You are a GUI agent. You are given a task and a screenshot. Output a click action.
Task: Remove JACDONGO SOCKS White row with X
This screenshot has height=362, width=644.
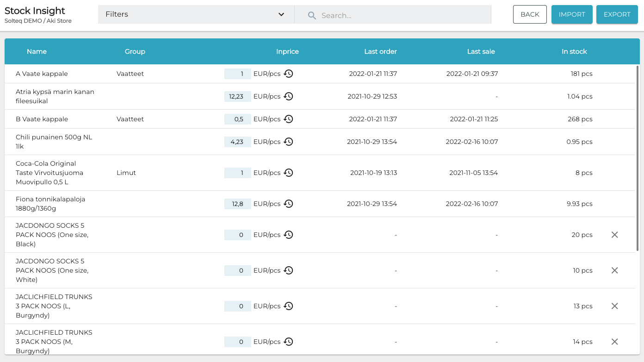(614, 270)
